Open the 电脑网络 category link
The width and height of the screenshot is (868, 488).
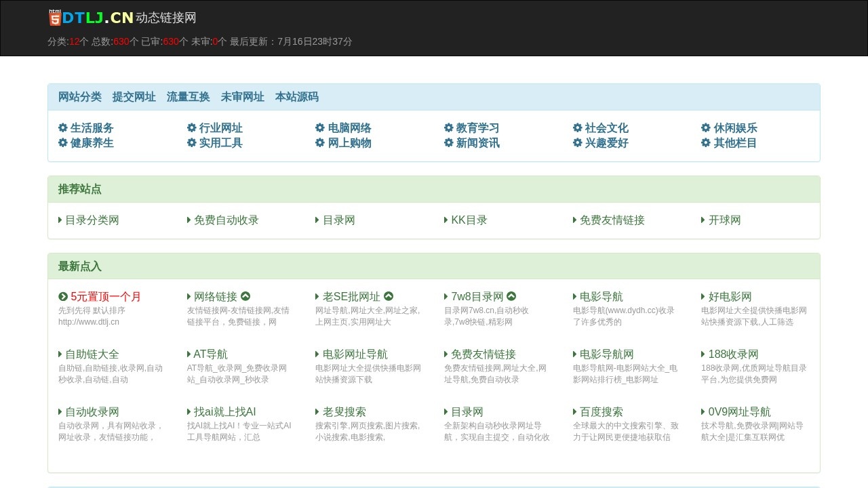(350, 127)
